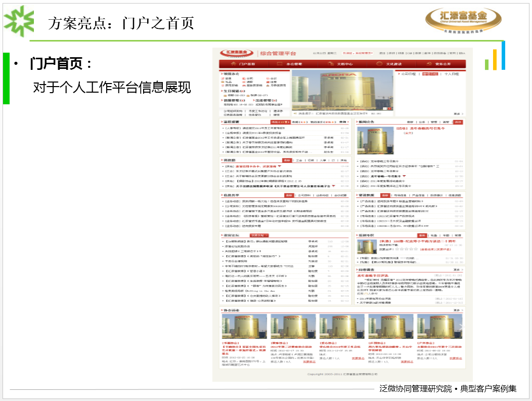Click the office management menu icon
Screen dimensions: 532x401
tap(280, 64)
